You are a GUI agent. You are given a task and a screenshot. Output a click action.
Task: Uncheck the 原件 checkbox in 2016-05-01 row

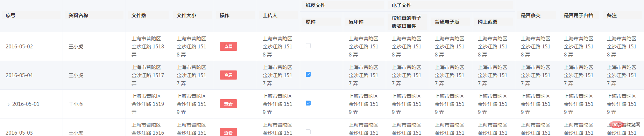coord(308,103)
